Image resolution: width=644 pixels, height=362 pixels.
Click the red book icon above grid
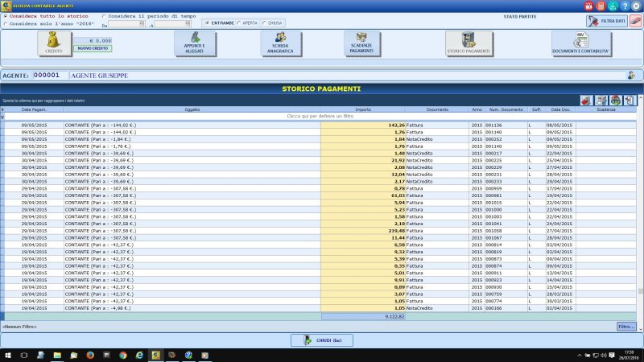[585, 101]
